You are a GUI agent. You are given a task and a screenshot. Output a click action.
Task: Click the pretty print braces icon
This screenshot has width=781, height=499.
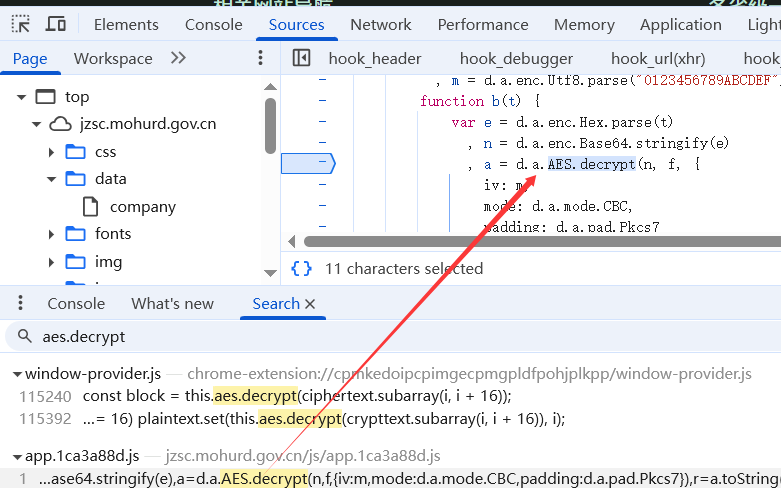click(301, 268)
